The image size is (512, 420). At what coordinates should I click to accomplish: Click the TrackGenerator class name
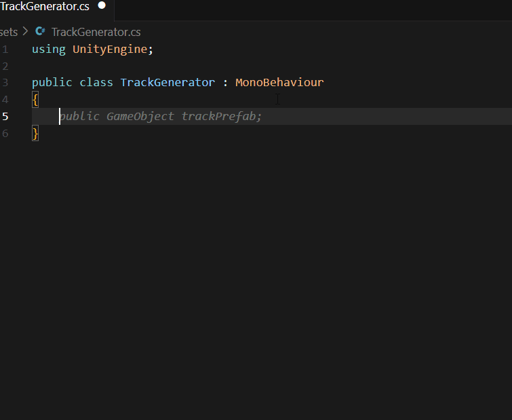tap(167, 82)
